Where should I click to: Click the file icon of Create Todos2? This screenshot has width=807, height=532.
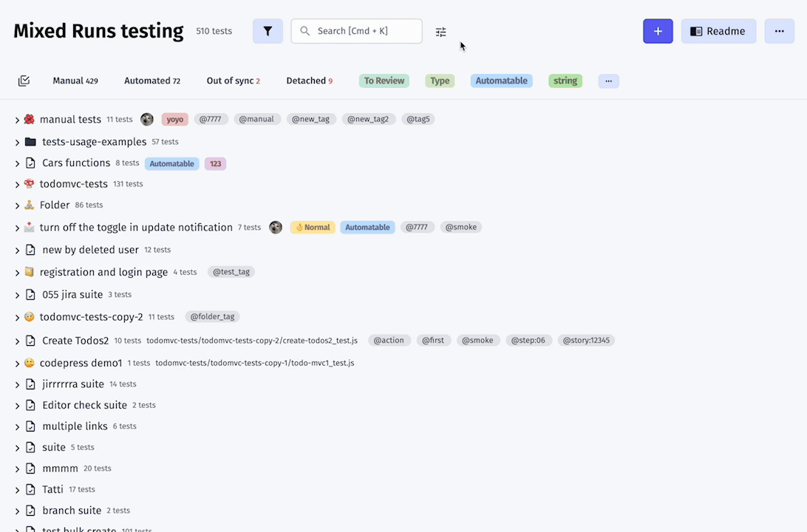pyautogui.click(x=30, y=341)
